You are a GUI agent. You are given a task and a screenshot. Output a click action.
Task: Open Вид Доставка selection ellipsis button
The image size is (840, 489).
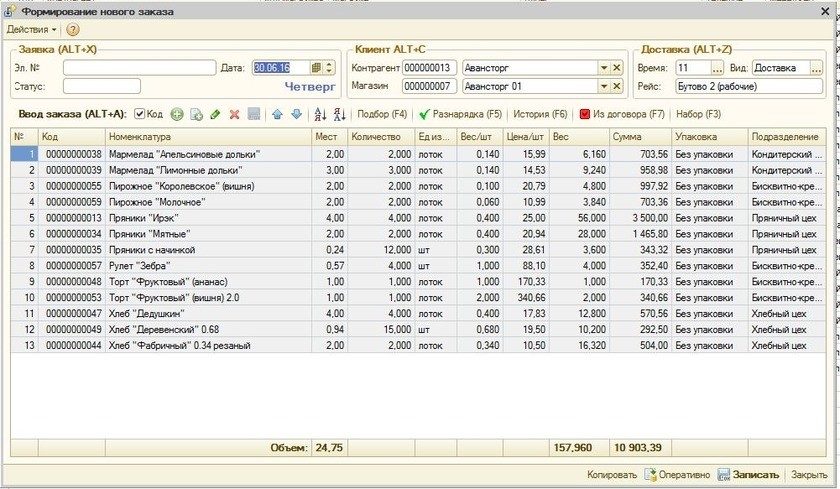[816, 68]
